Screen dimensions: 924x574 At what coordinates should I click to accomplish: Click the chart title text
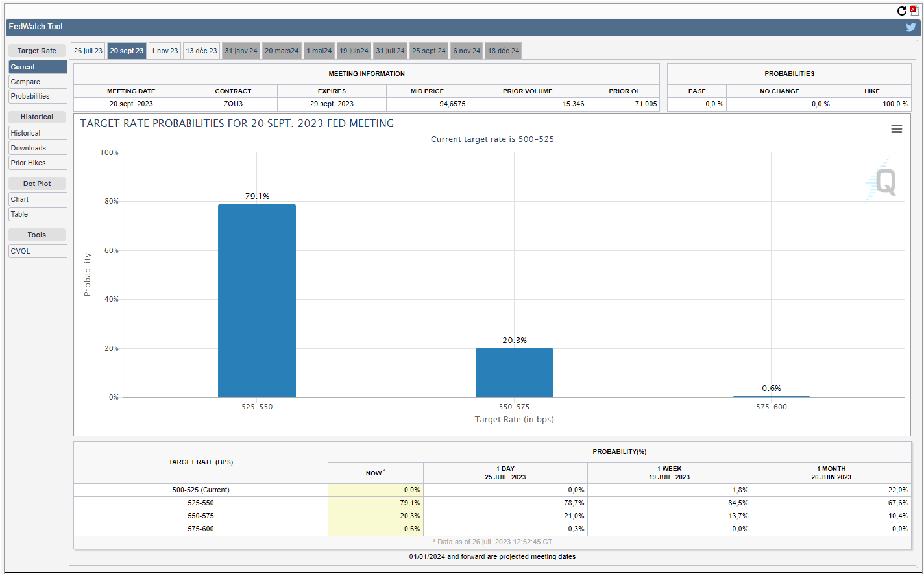point(237,123)
